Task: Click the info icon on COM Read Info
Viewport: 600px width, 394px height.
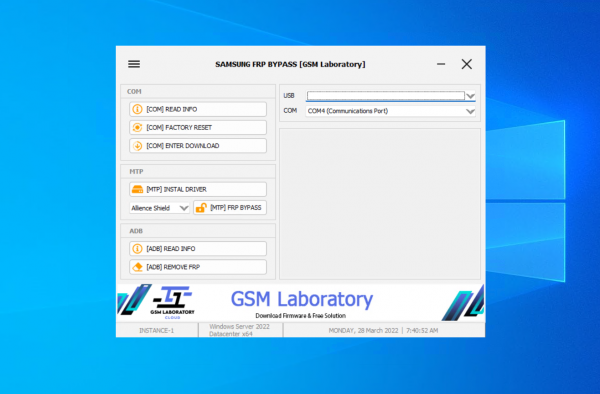Action: point(137,109)
